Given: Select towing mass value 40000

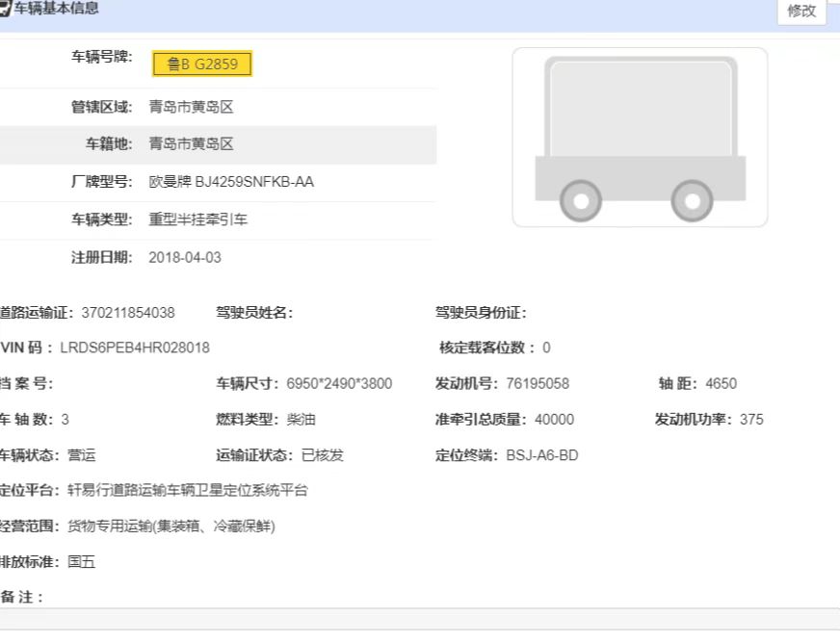Looking at the screenshot, I should [x=554, y=420].
